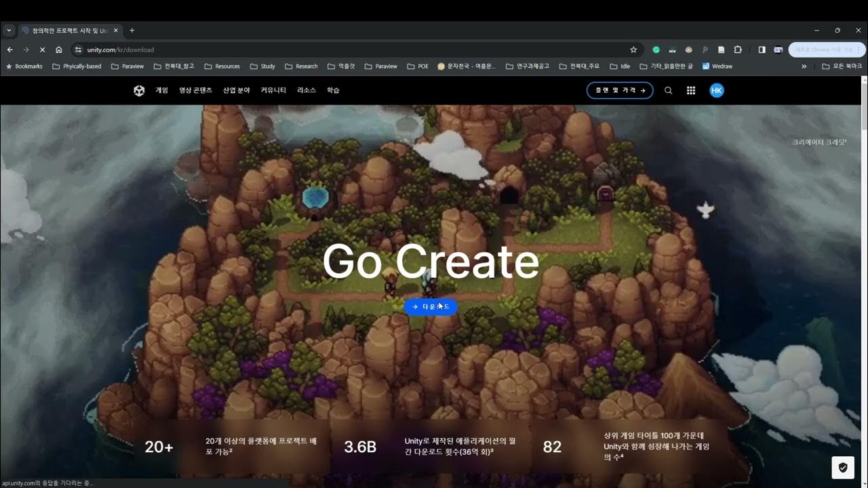
Task: Open the POE bookmark folder
Action: (x=418, y=66)
